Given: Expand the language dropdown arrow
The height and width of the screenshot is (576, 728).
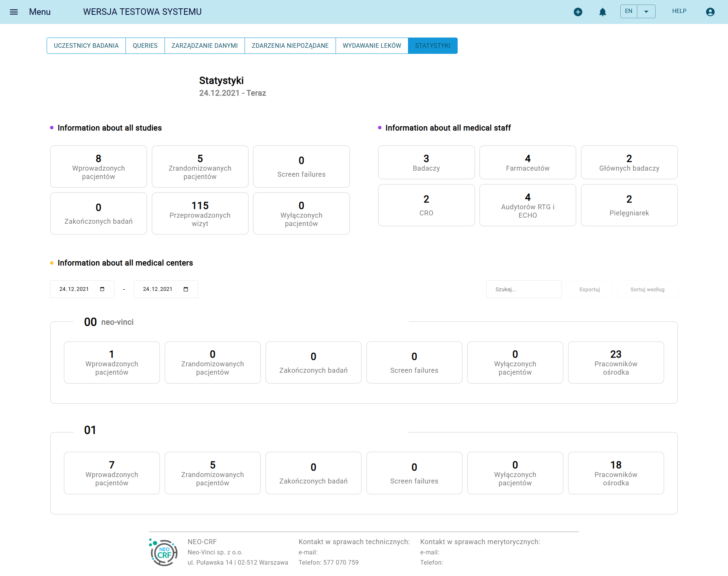Looking at the screenshot, I should click(x=646, y=11).
